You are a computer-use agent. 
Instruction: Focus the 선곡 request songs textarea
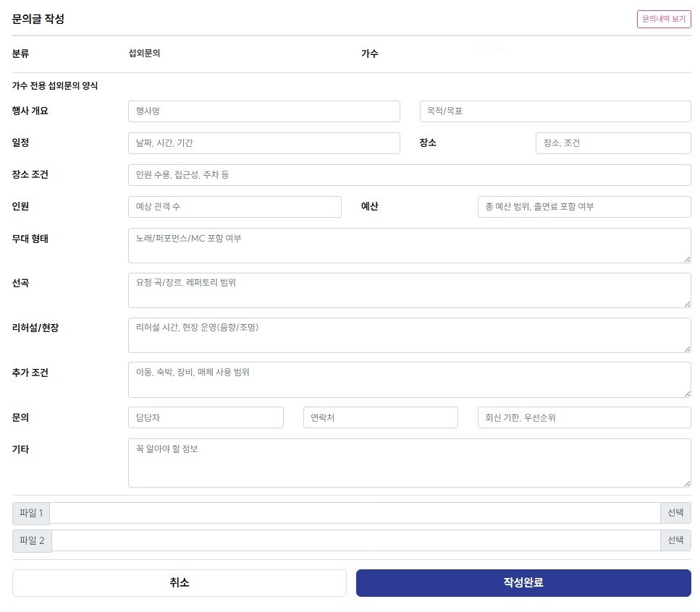click(410, 290)
